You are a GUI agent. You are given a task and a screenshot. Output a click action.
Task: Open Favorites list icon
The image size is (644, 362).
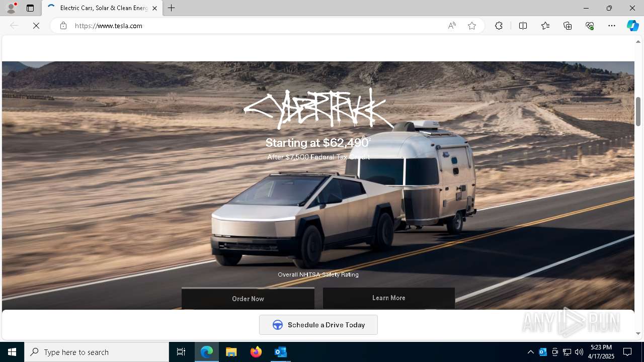pos(545,26)
